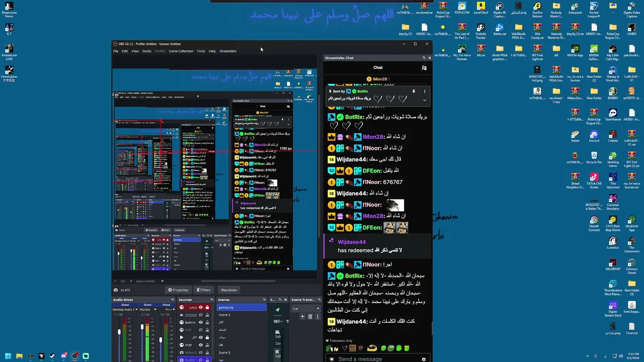The height and width of the screenshot is (362, 644).
Task: Open scene transition properties three-dot menu
Action: tap(317, 317)
